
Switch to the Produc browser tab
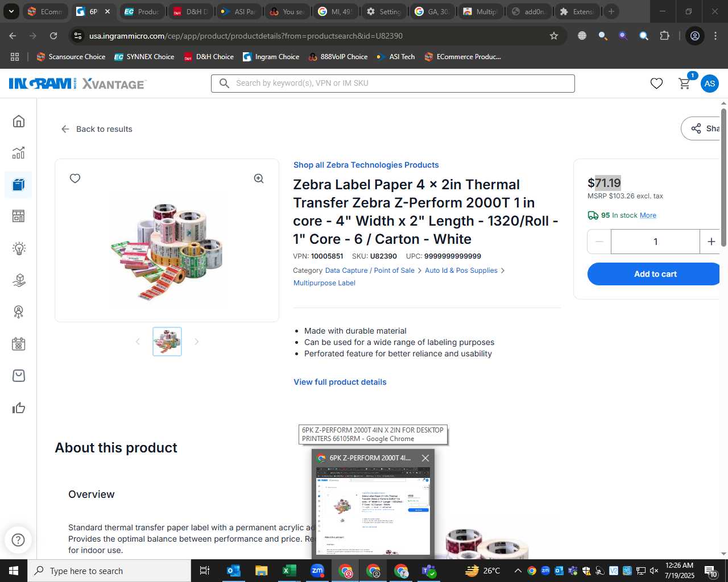click(142, 11)
